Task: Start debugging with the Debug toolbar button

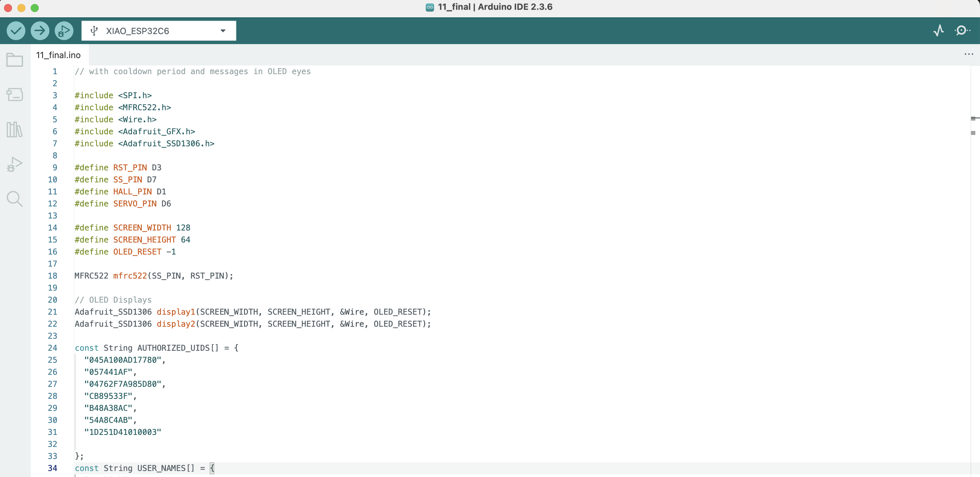Action: (63, 30)
